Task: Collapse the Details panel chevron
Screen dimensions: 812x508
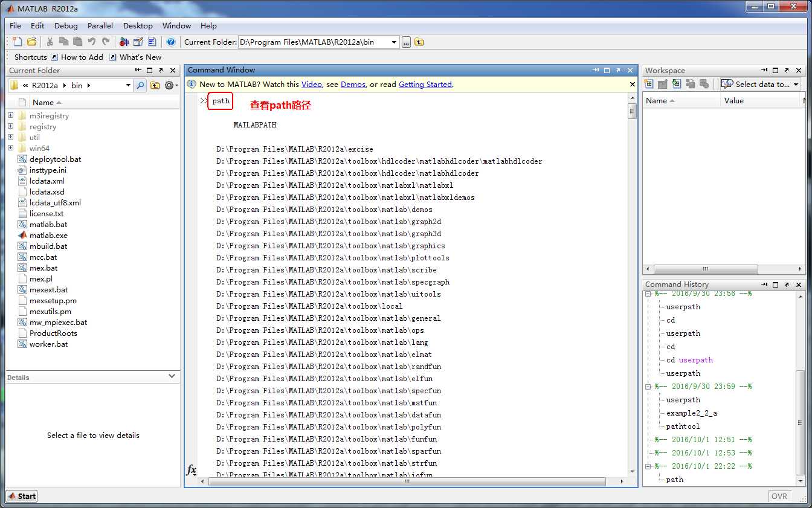Action: click(172, 376)
